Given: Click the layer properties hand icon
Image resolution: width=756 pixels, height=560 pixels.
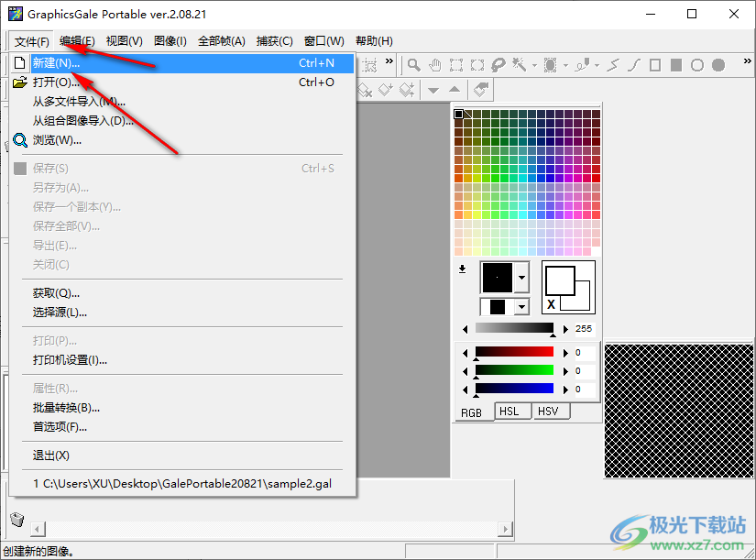Looking at the screenshot, I should pyautogui.click(x=481, y=90).
